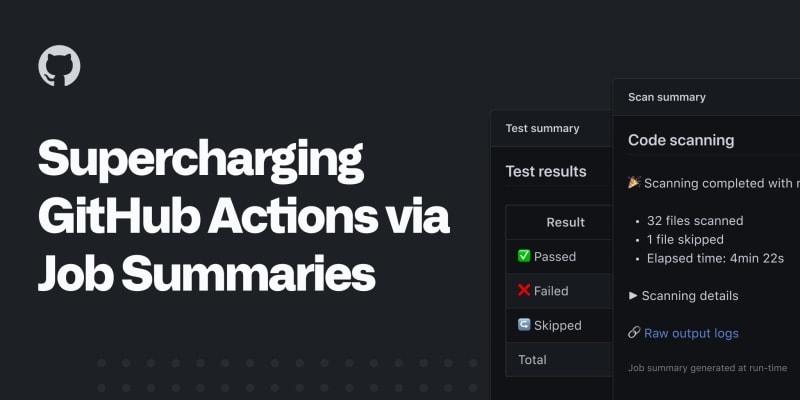The width and height of the screenshot is (800, 400).
Task: Click the Code scanning heading
Action: tap(681, 140)
